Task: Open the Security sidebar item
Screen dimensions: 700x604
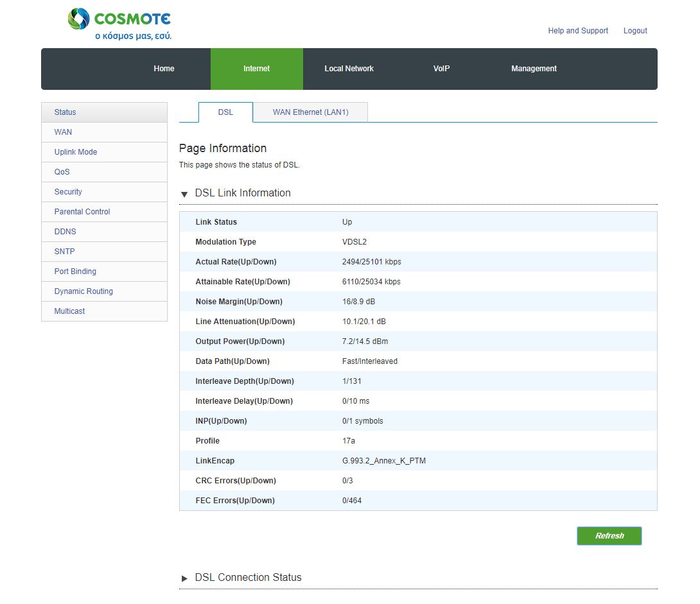Action: click(x=68, y=192)
